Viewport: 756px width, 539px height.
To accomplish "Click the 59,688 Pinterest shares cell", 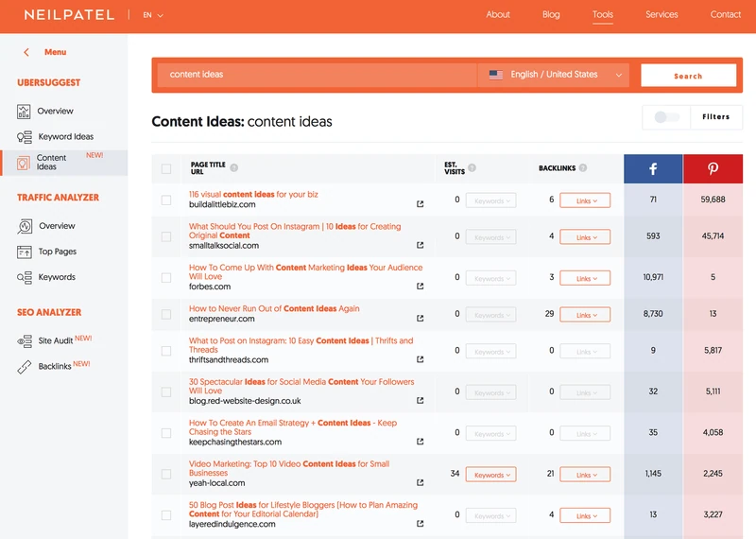I will click(x=713, y=200).
